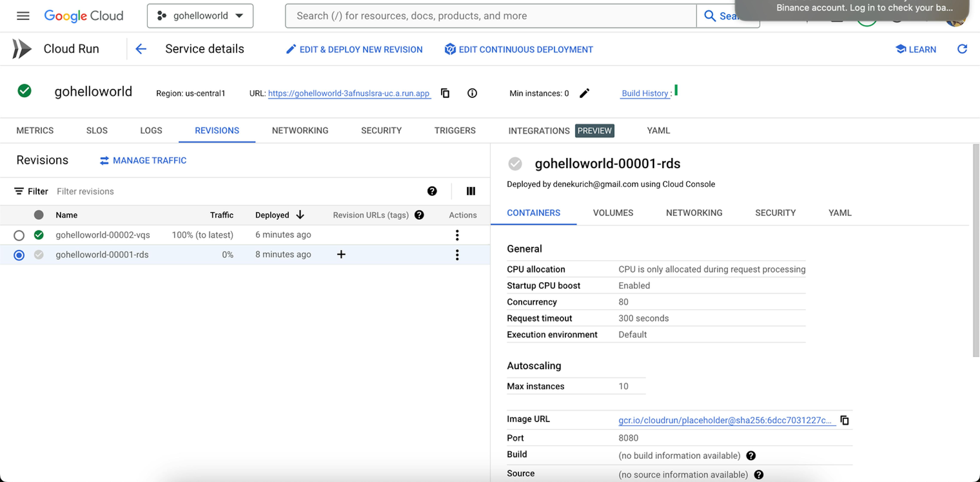Open Revision URLs tags help icon

pyautogui.click(x=419, y=215)
